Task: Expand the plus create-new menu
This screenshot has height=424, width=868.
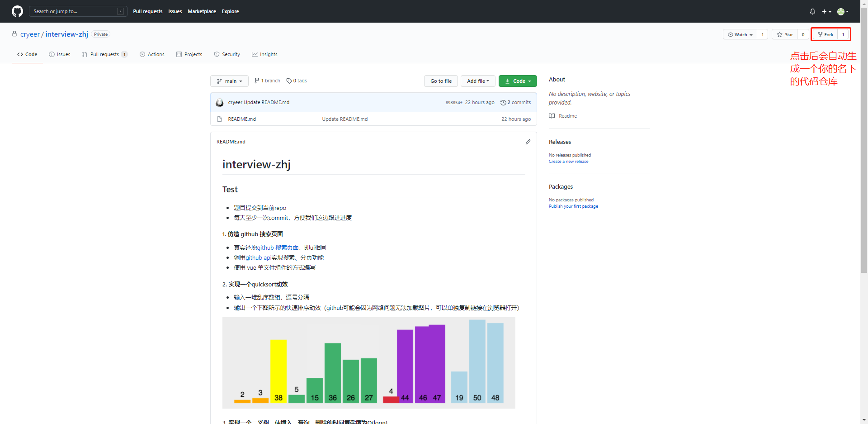Action: coord(826,11)
